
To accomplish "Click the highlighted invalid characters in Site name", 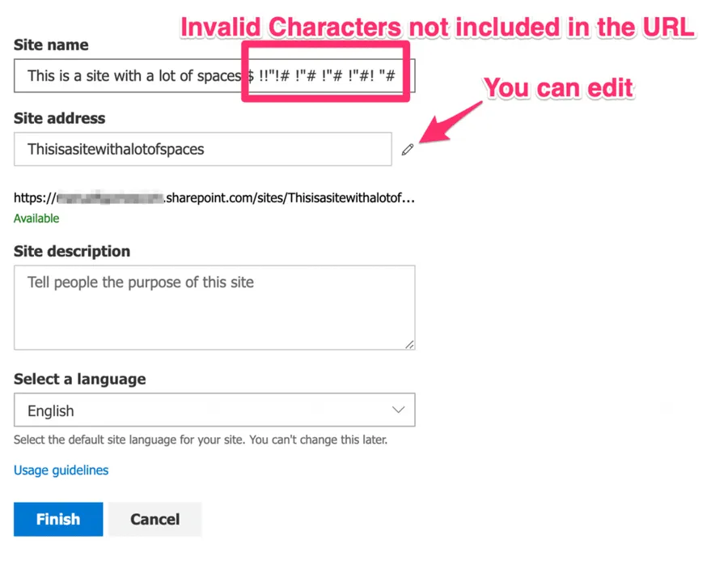I will tap(327, 76).
